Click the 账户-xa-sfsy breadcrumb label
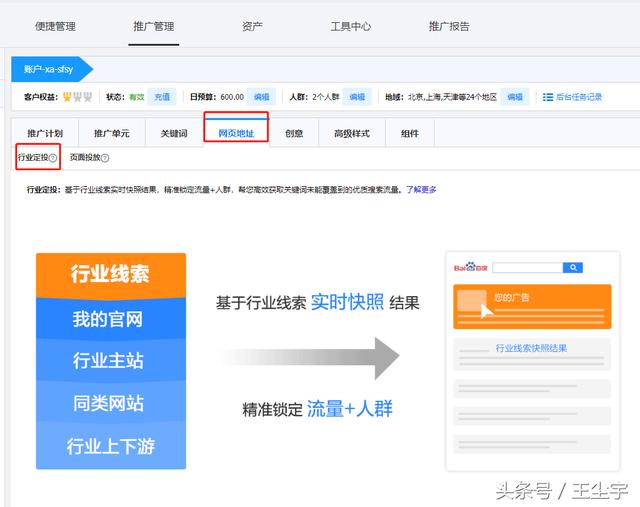640x507 pixels. pos(48,69)
